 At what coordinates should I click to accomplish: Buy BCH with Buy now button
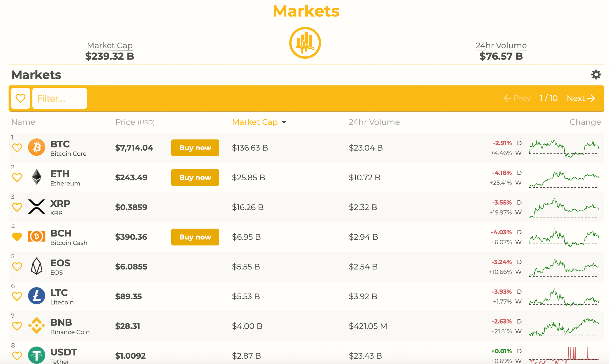(195, 237)
